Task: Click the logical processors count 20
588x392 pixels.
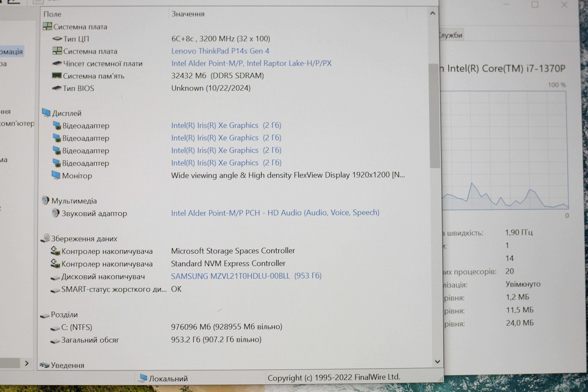Action: coord(510,271)
